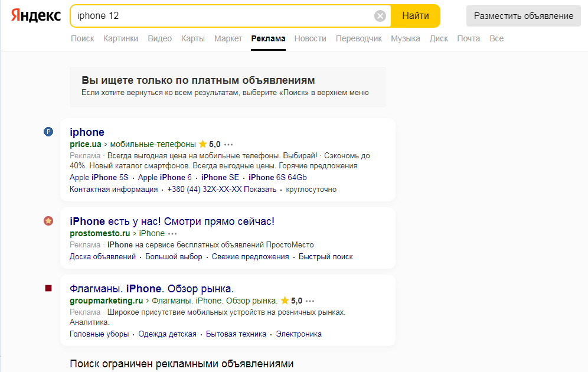
Task: Switch to the Картинки tab
Action: coord(121,38)
